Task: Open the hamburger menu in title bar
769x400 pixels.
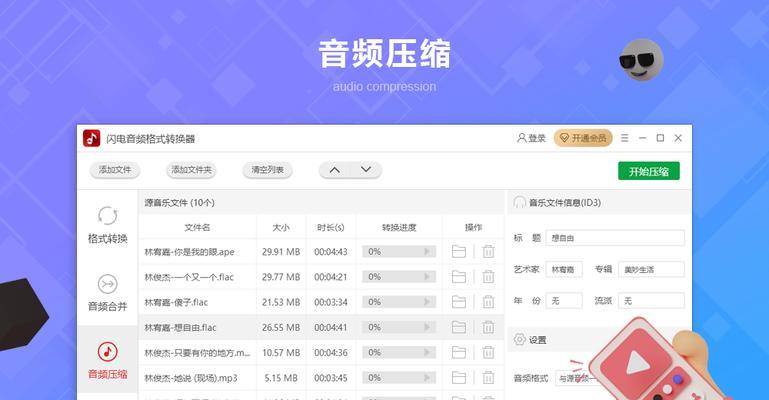Action: coord(624,138)
